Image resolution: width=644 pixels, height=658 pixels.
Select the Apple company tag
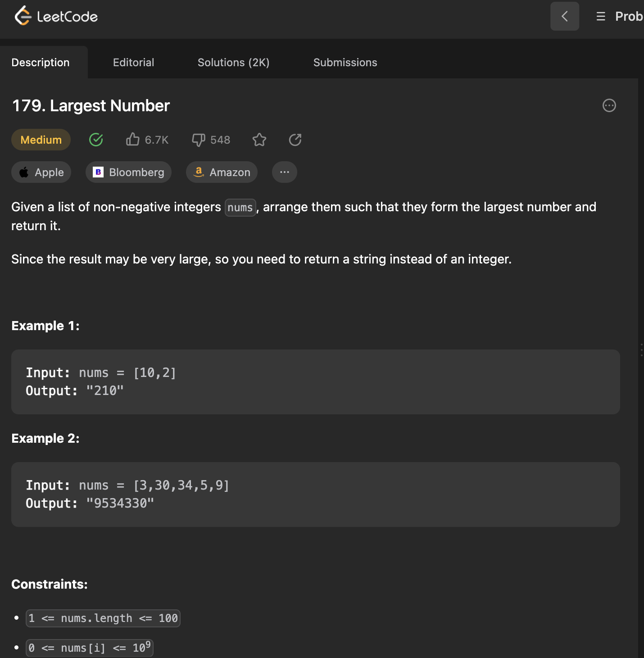coord(41,172)
